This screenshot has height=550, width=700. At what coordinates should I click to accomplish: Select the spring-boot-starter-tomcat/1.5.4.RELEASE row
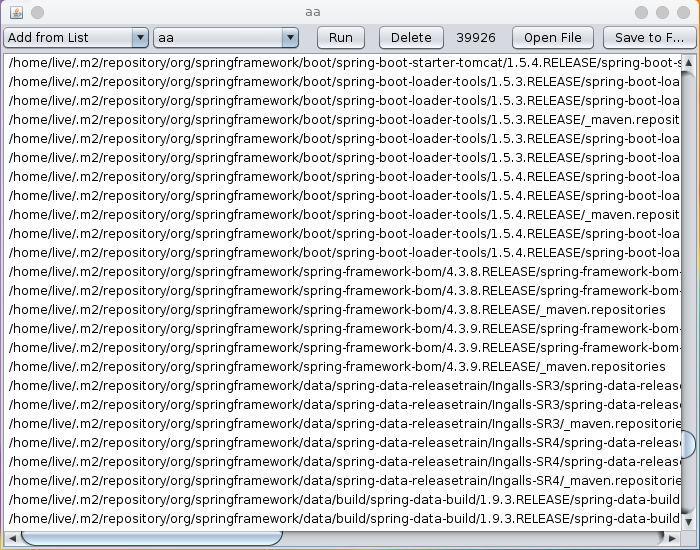pyautogui.click(x=342, y=62)
